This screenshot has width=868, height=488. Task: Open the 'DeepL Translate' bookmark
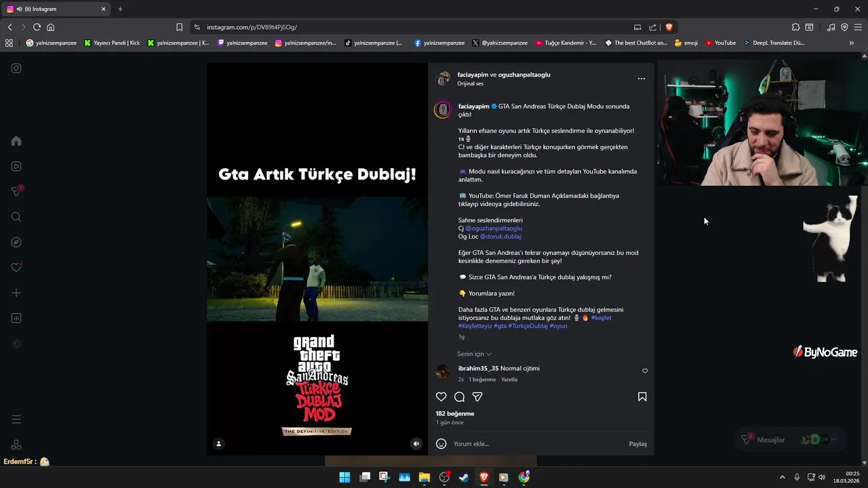(774, 43)
